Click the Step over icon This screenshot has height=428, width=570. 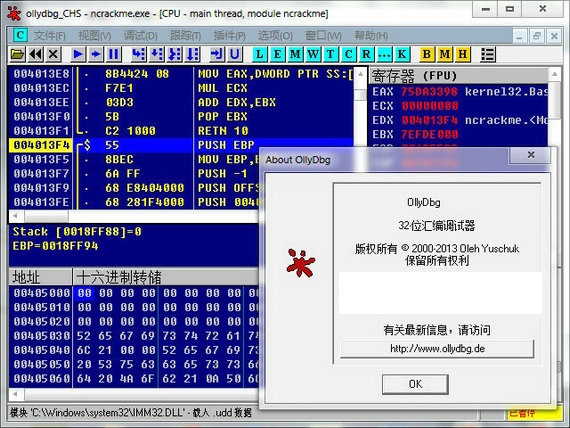coord(157,55)
